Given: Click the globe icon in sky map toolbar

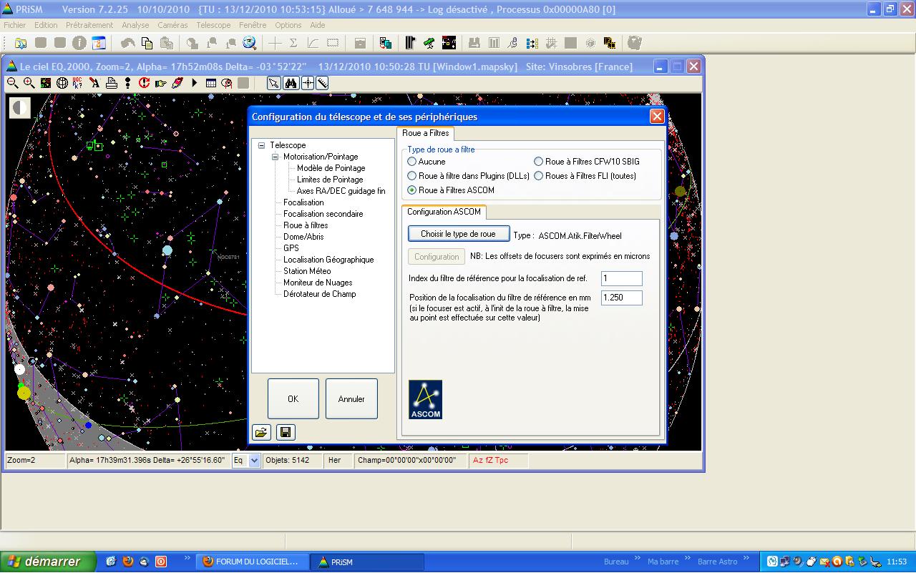Looking at the screenshot, I should coord(62,83).
